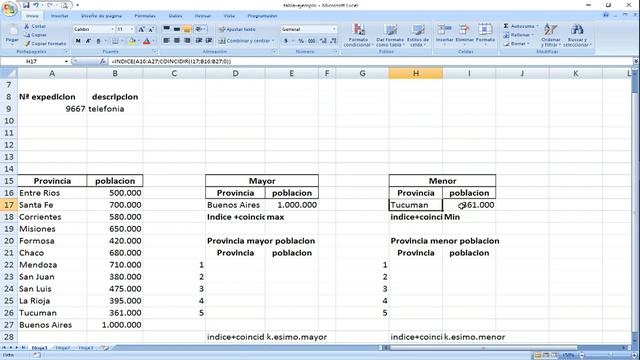Screen dimensions: 640x360
Task: Click the horizontal scrollbar
Action: point(484,348)
